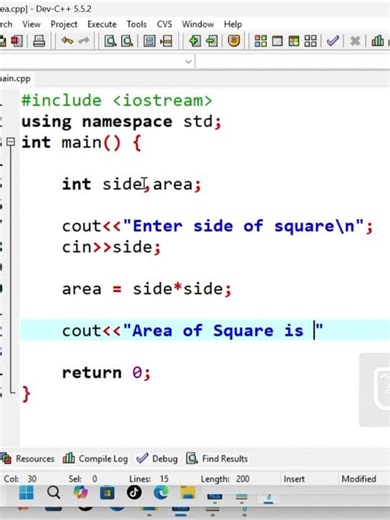Click the Modified status entry
The height and width of the screenshot is (520, 390).
[359, 479]
